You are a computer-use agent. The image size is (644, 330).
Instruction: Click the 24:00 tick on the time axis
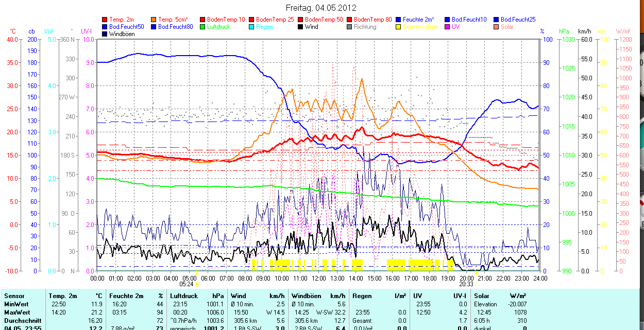[x=540, y=278]
